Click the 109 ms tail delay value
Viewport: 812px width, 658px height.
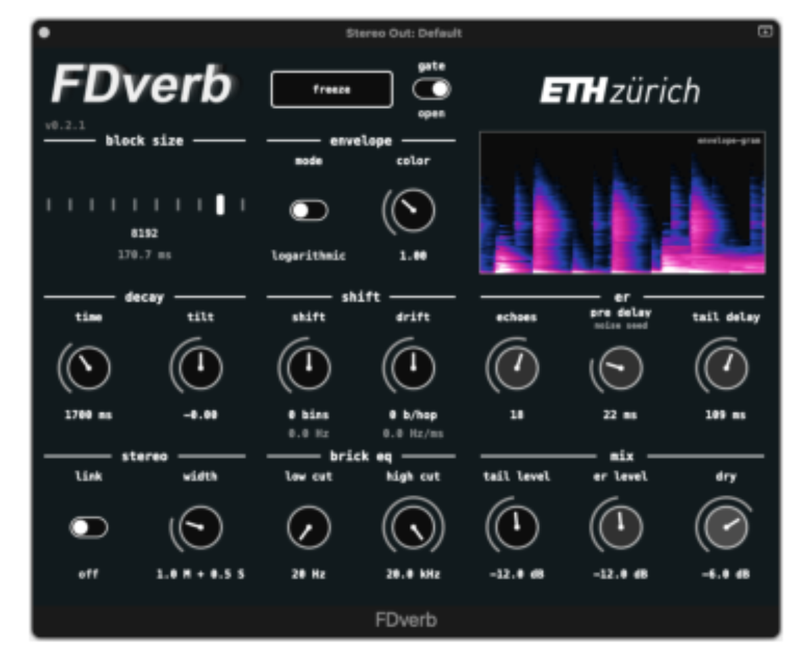(x=726, y=415)
